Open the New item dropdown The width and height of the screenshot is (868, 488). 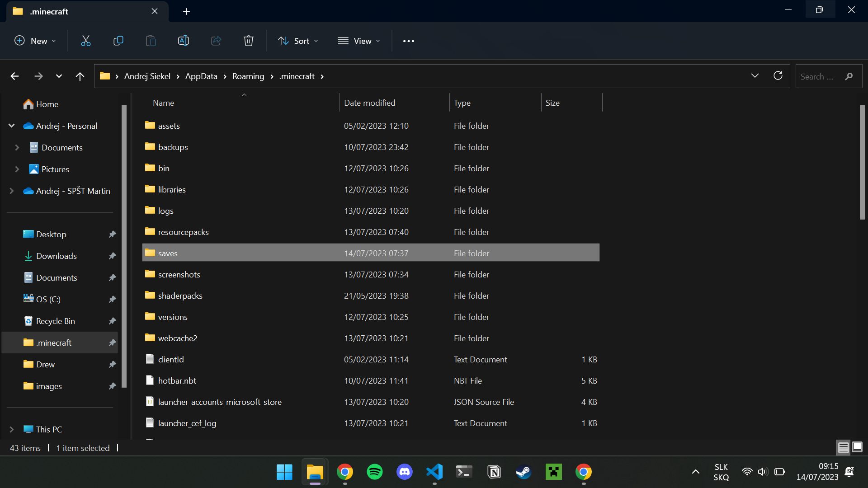click(x=36, y=41)
